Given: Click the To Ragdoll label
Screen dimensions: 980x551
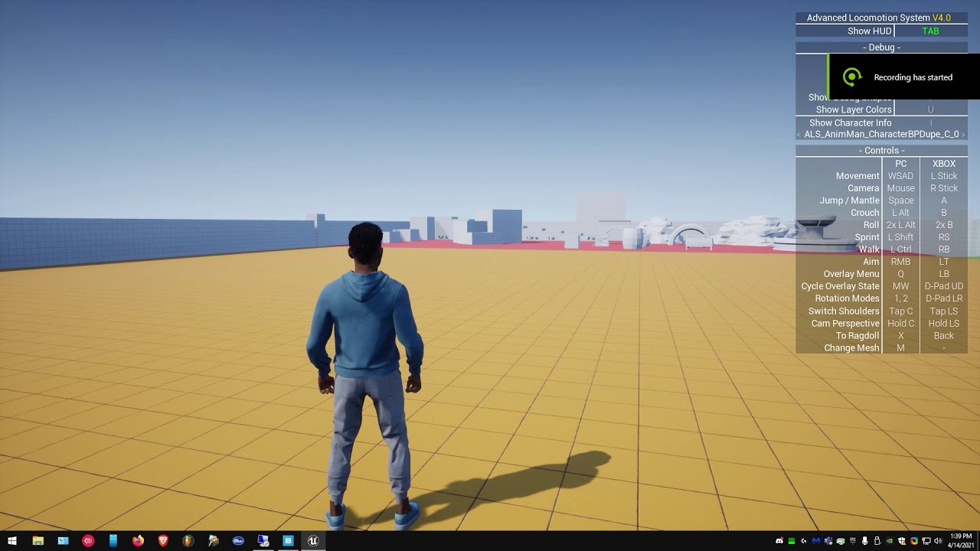Looking at the screenshot, I should point(857,336).
